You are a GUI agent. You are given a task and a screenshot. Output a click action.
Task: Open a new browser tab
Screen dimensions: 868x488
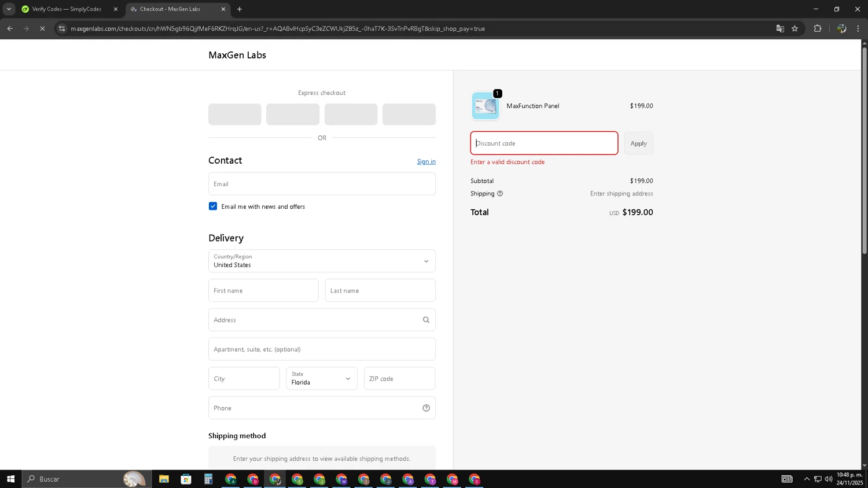tap(240, 9)
